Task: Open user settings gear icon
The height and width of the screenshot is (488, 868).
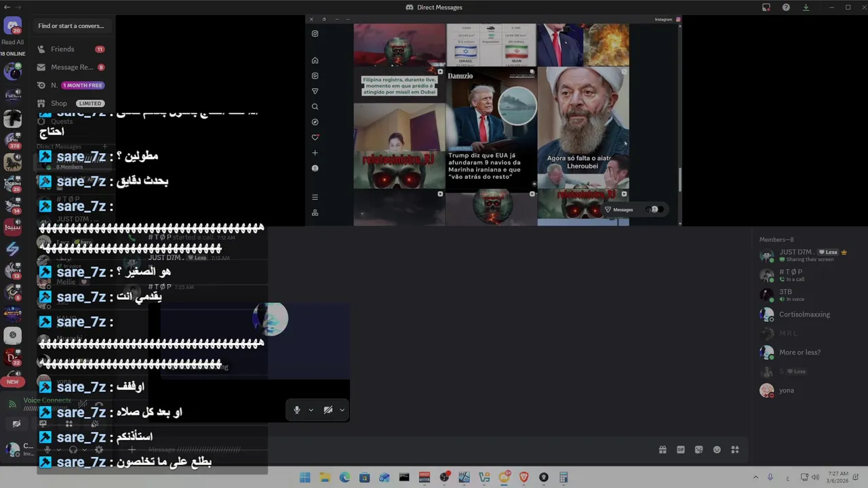Action: click(99, 449)
